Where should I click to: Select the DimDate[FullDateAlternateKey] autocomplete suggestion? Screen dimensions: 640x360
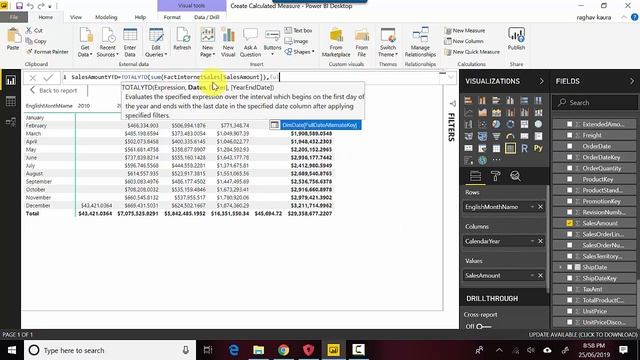[x=315, y=125]
